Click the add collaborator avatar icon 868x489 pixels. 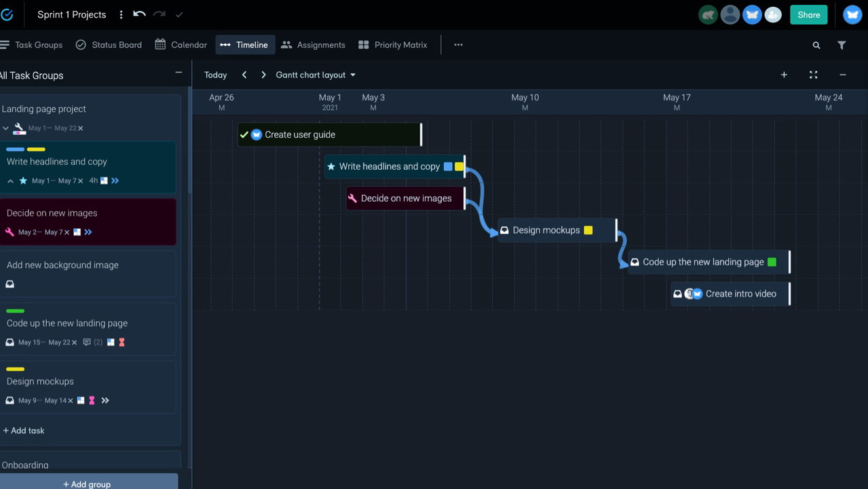click(773, 15)
